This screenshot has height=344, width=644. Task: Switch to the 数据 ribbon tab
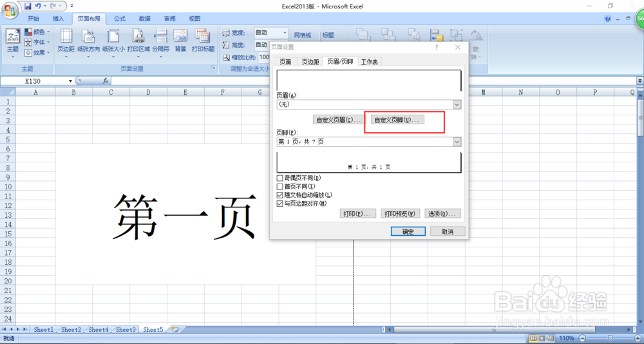144,19
